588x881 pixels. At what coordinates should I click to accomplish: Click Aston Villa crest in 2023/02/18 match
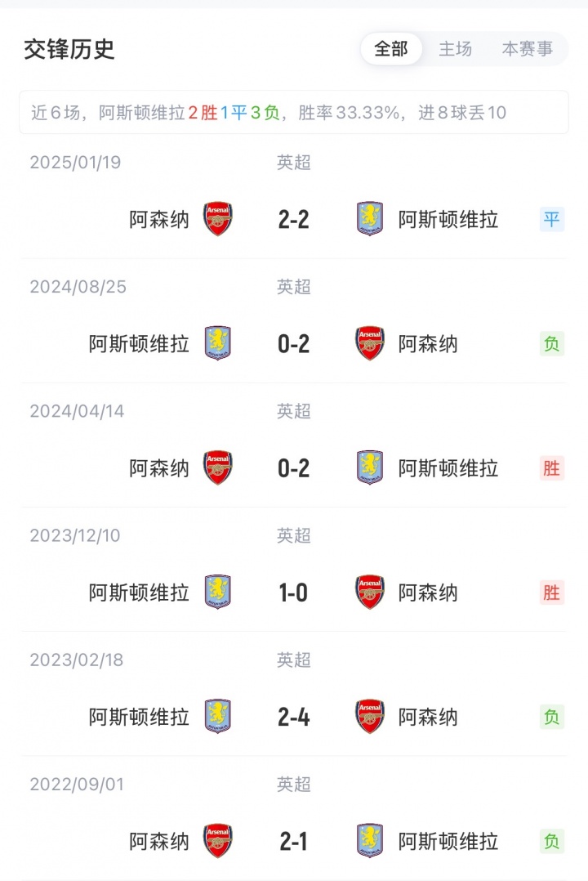(217, 717)
